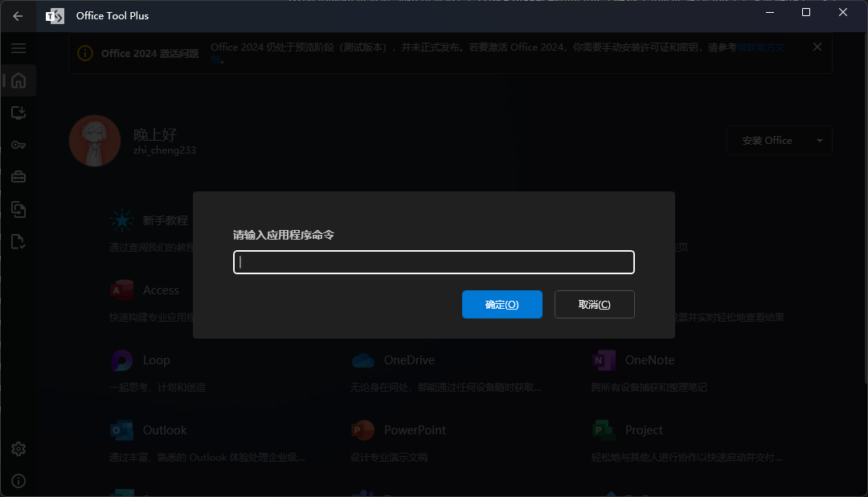
Task: Click the Project app icon
Action: 604,430
